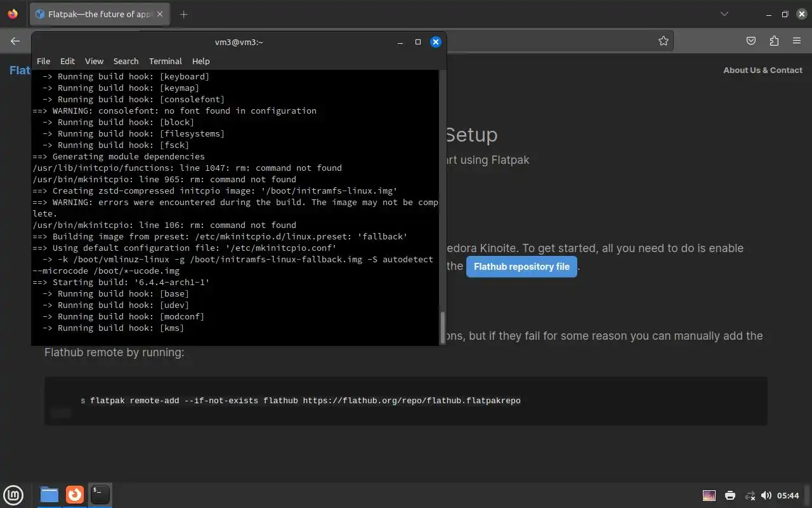Screen dimensions: 812x508
Task: Open the 05:44 clock calendar
Action: (x=788, y=495)
